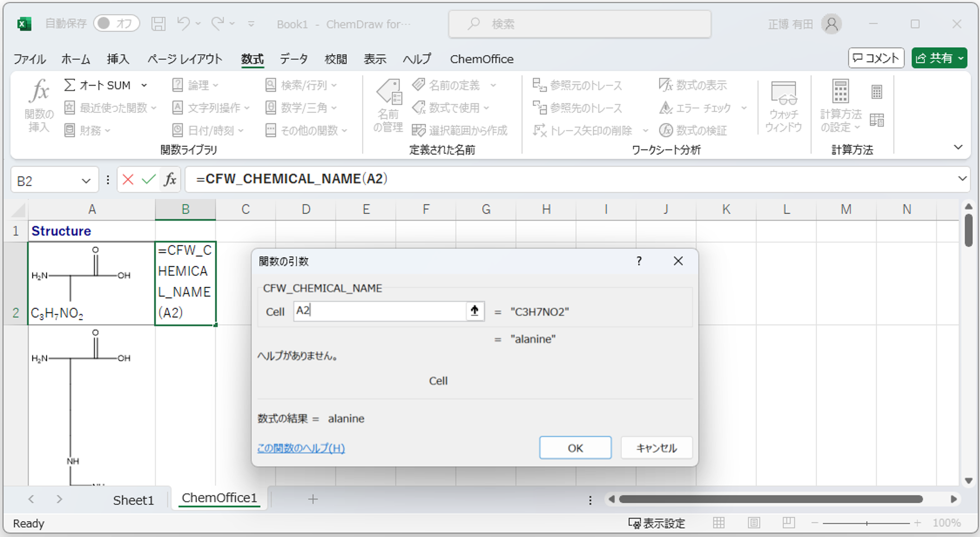Image resolution: width=980 pixels, height=537 pixels.
Task: Switch to the Sheet1 worksheet tab
Action: point(133,500)
